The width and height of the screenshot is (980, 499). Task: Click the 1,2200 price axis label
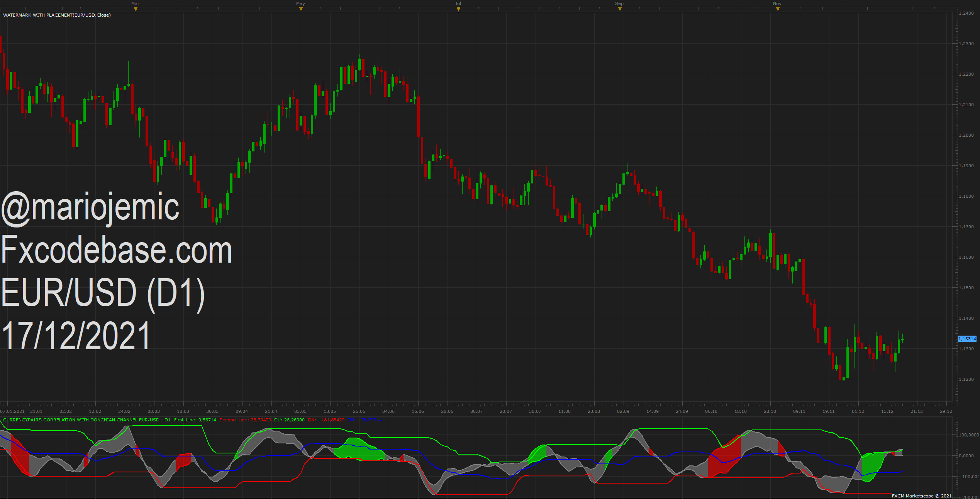966,74
